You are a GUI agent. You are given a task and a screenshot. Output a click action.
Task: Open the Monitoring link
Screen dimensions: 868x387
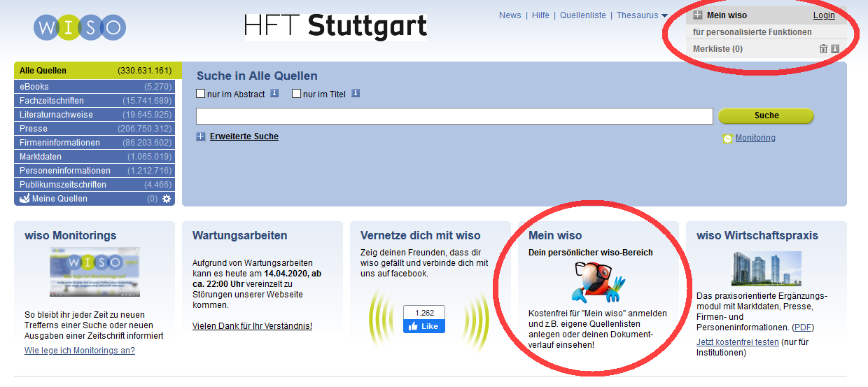(x=755, y=138)
